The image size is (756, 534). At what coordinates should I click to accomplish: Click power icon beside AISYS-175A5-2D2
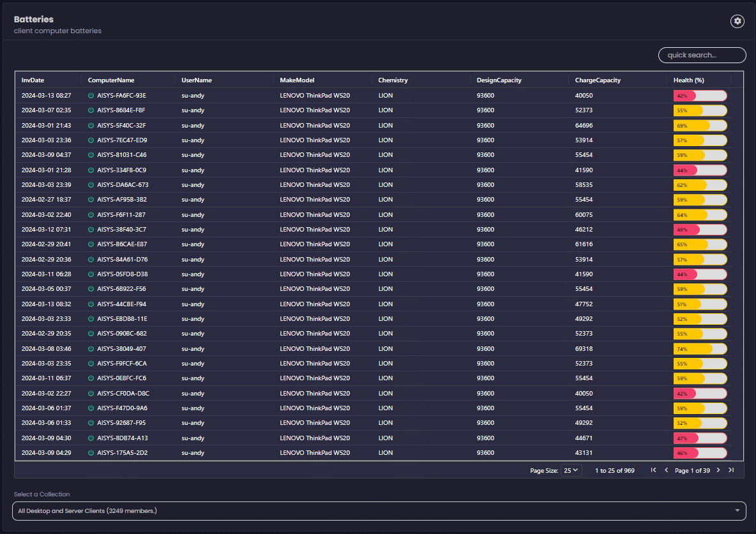click(x=91, y=453)
